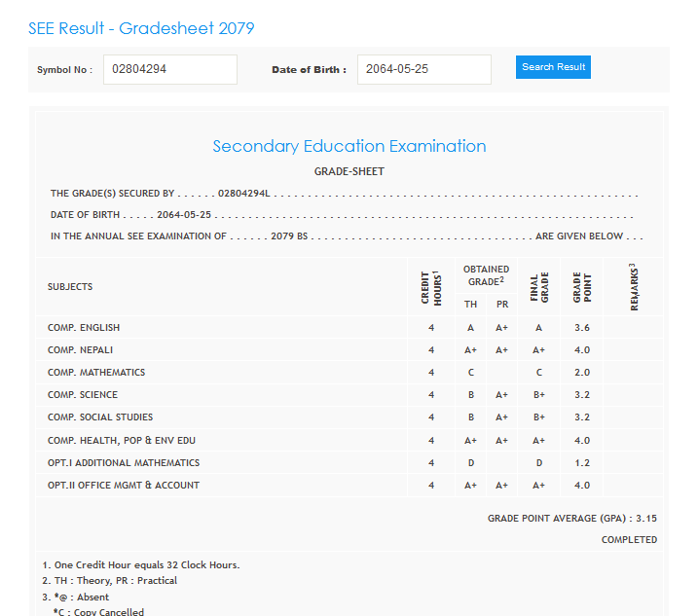Click the COMP. SCIENCE subject name
The width and height of the screenshot is (698, 616).
(83, 395)
